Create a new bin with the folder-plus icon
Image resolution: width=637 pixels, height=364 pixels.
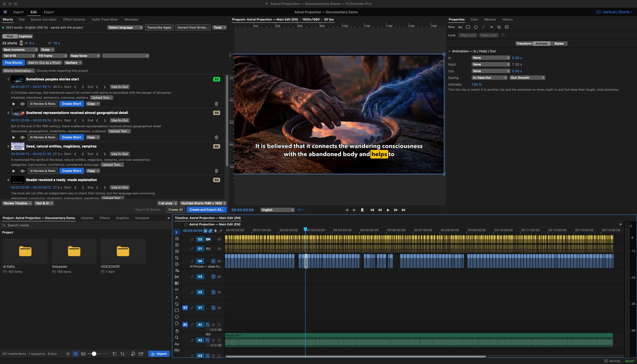(x=141, y=354)
